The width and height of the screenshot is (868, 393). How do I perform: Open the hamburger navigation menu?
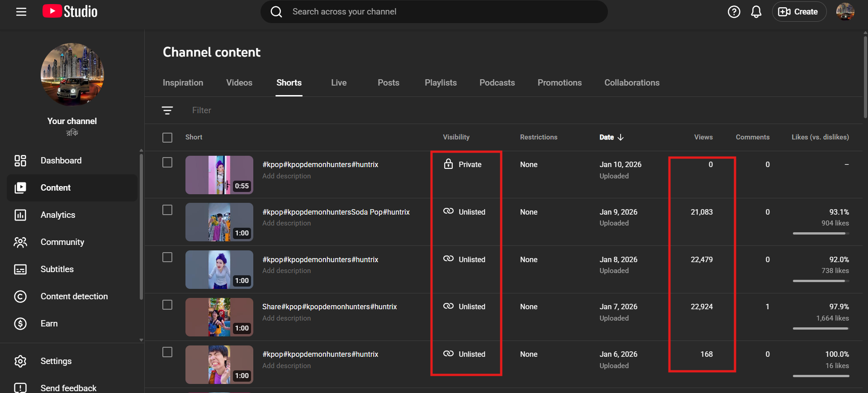point(21,12)
